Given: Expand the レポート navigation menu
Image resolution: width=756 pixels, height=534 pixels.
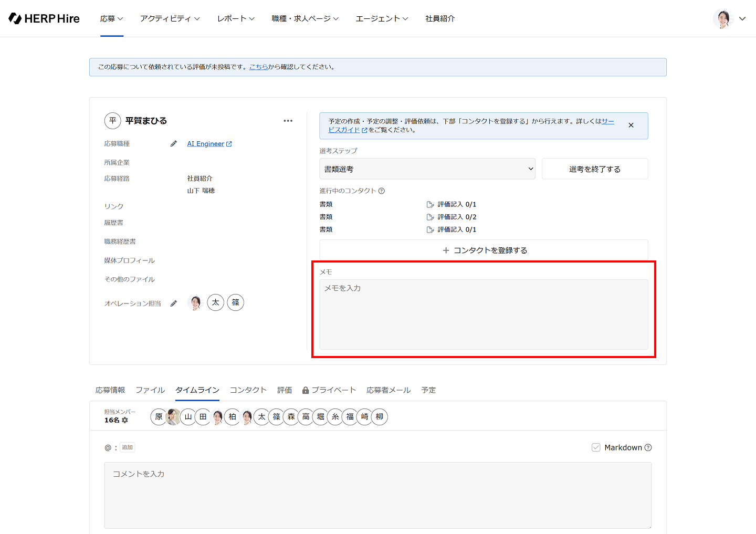Looking at the screenshot, I should pos(236,18).
